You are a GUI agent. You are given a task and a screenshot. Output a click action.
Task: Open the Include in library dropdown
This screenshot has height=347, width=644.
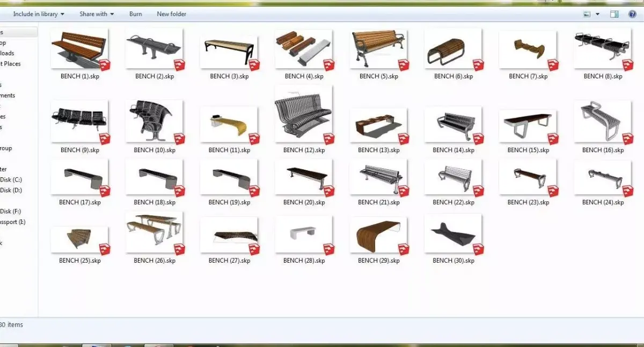pyautogui.click(x=38, y=14)
